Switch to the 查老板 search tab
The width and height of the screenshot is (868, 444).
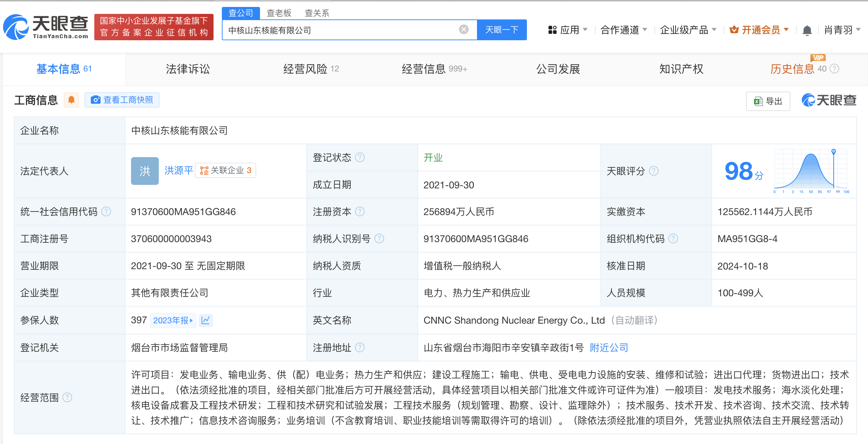pos(278,12)
